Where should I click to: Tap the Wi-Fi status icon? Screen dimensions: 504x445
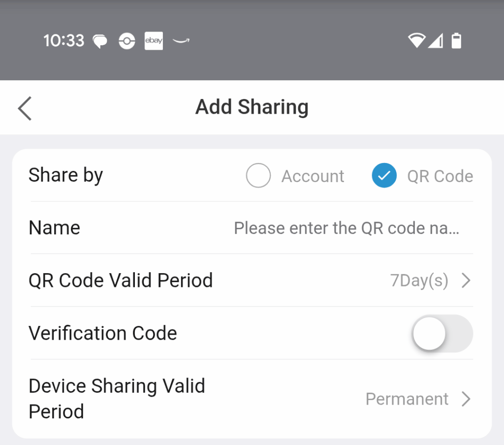point(416,41)
